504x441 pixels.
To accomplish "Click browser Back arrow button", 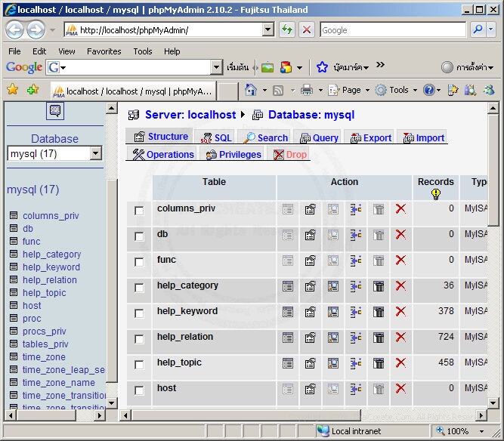I will [x=14, y=30].
